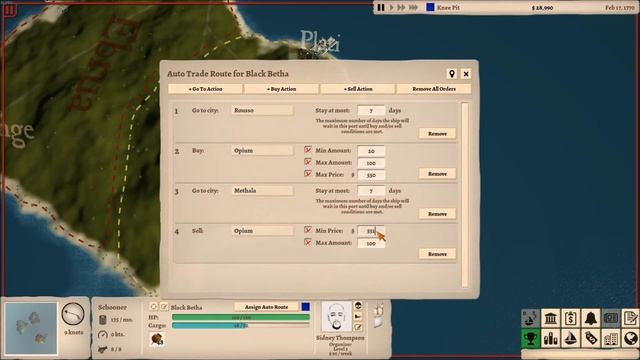Image resolution: width=640 pixels, height=360 pixels.
Task: Open the dollar price tag trade icon
Action: (x=591, y=338)
